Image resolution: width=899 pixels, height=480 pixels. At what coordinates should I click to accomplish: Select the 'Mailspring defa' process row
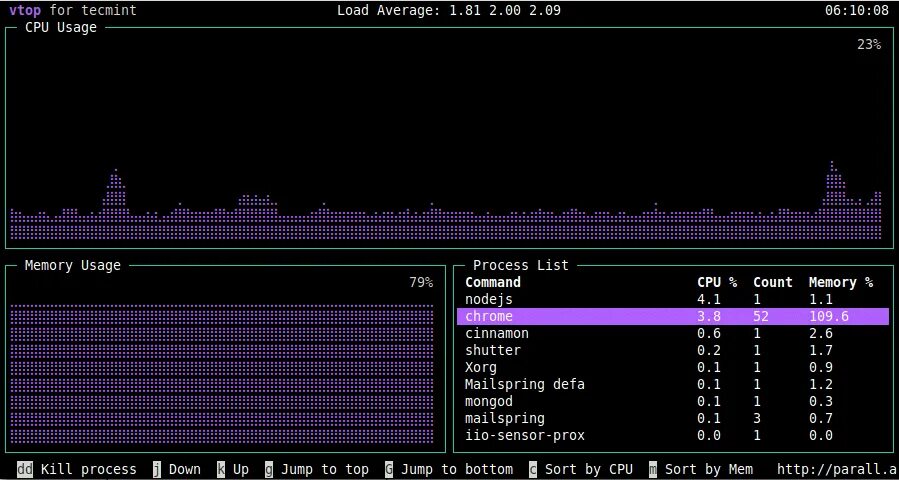[x=673, y=384]
